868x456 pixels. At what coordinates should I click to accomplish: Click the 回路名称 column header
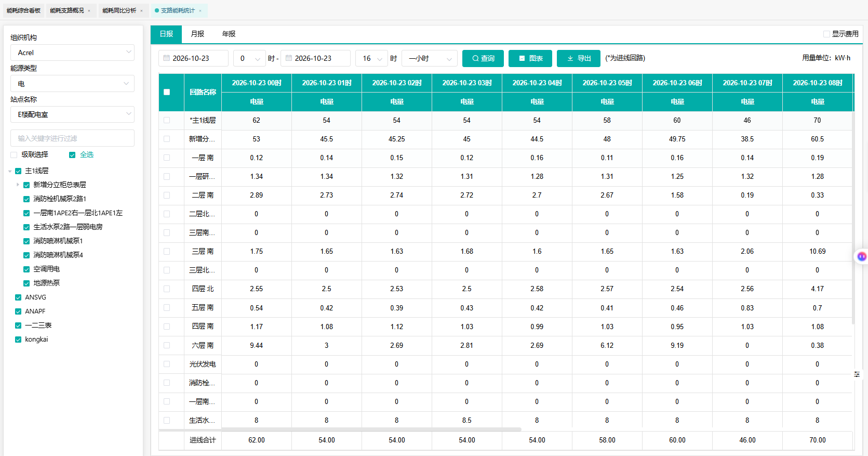[x=203, y=92]
